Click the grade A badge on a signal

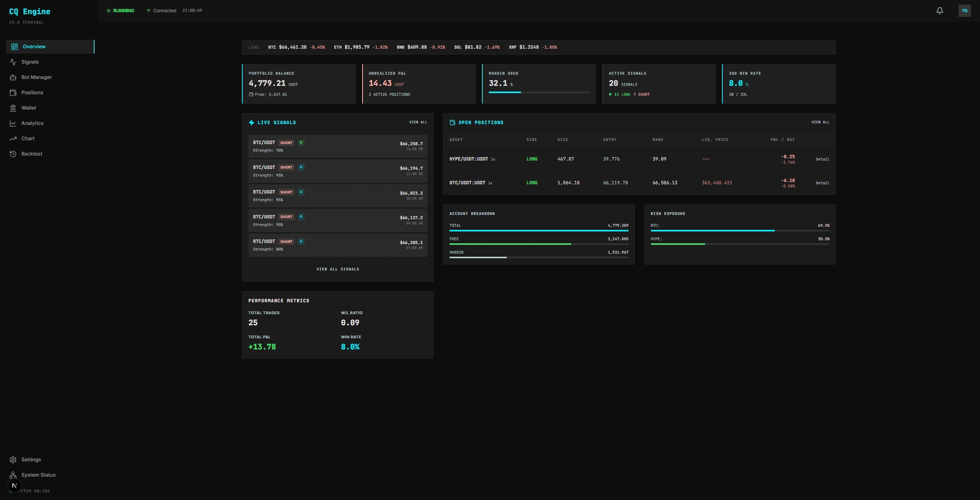301,167
